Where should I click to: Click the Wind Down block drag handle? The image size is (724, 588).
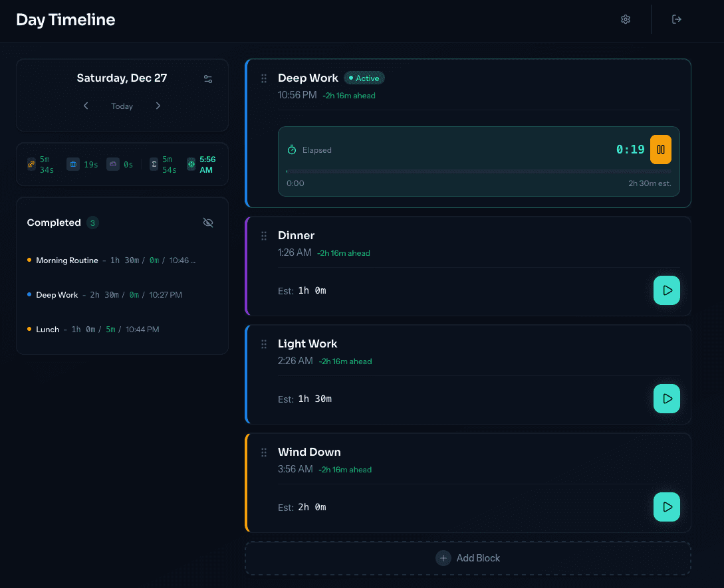264,452
